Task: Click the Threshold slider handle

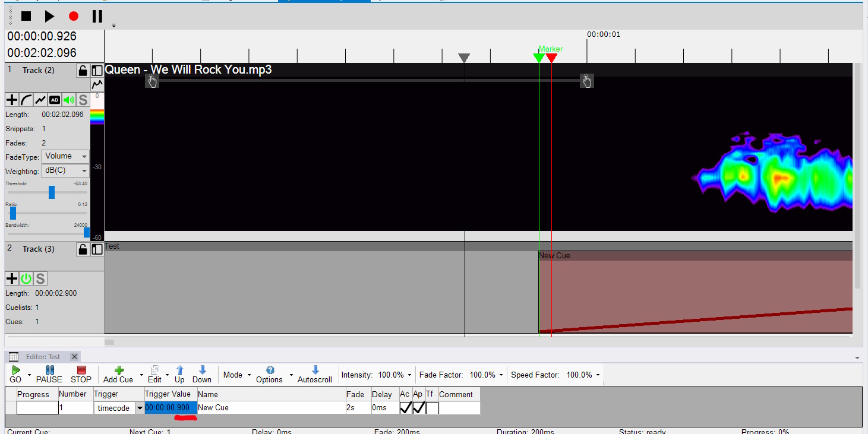Action: point(52,192)
